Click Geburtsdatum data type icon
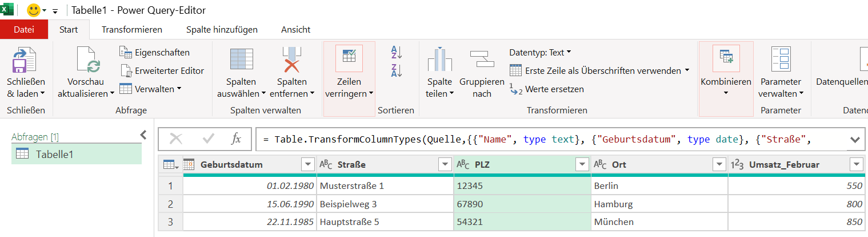Screen dimensions: 868x237 click(189, 164)
